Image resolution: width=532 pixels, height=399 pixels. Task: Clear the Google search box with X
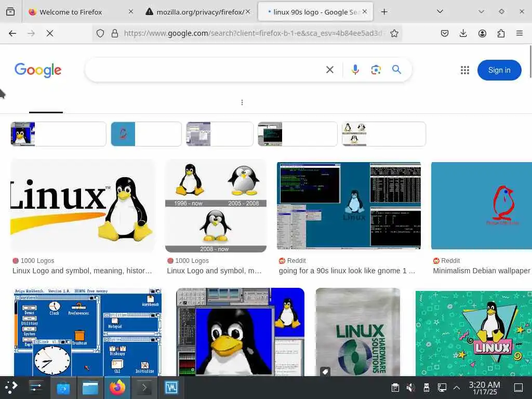point(330,70)
